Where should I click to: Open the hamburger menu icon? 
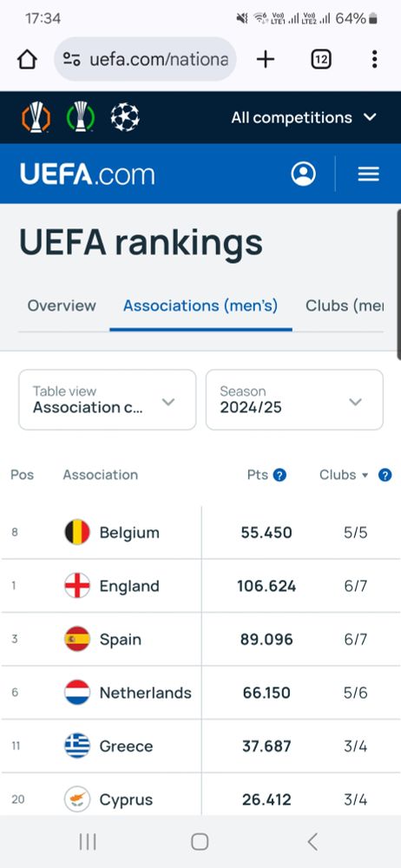pos(368,174)
